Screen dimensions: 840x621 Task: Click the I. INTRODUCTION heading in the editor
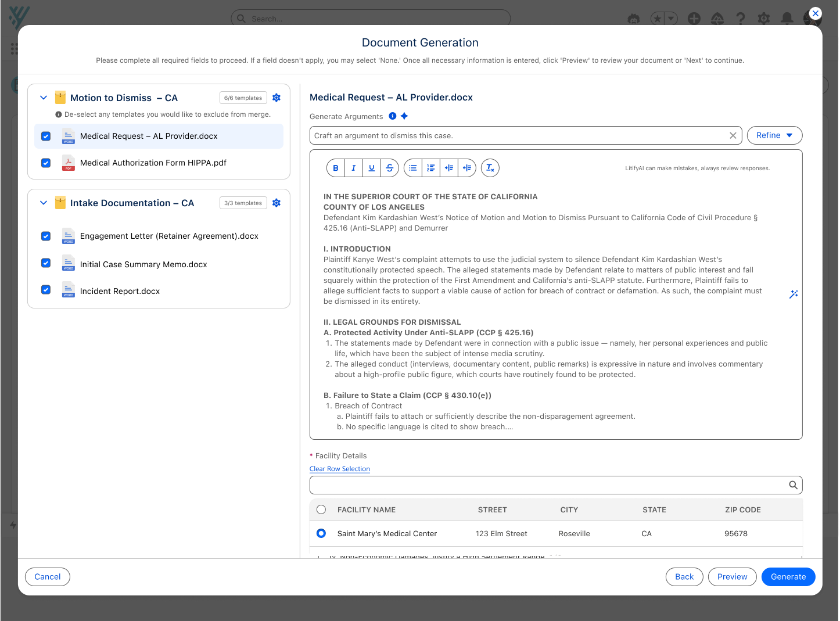[357, 249]
